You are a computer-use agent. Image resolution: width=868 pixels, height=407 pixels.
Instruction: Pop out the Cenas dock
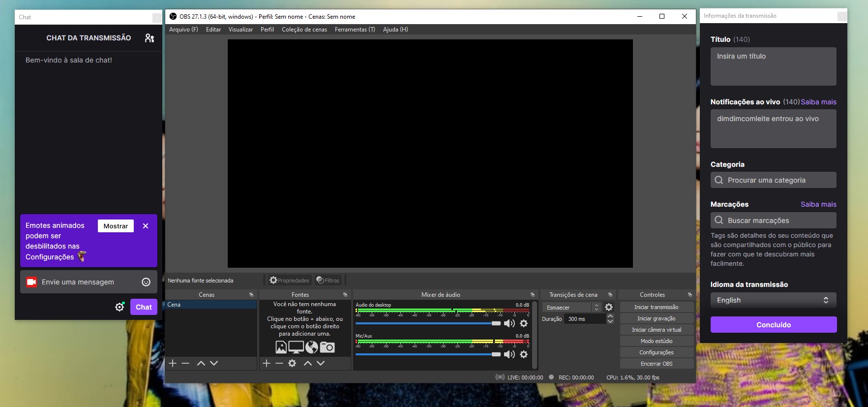pyautogui.click(x=251, y=295)
